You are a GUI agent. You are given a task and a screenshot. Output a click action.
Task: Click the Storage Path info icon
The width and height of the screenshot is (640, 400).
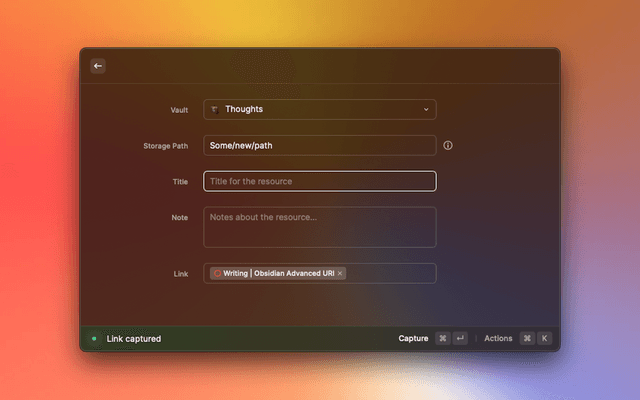(448, 145)
